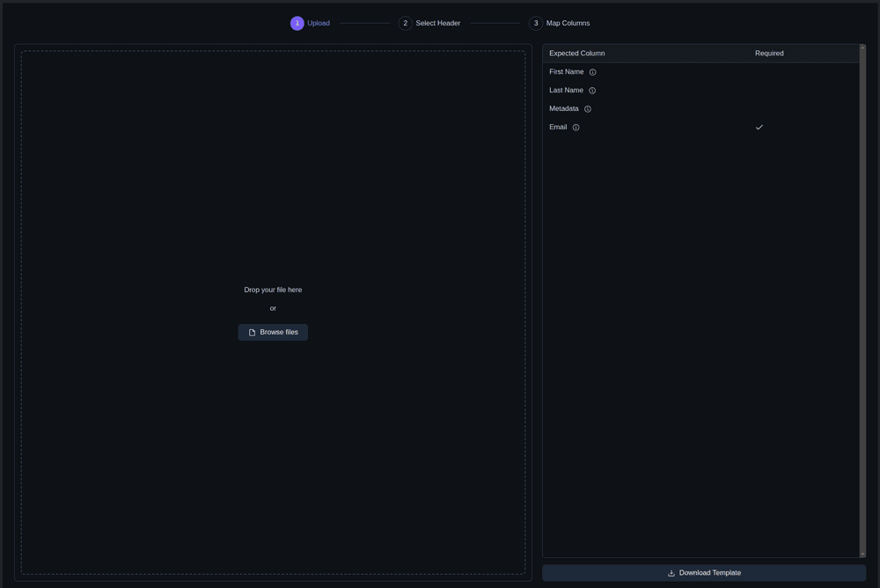Viewport: 880px width, 588px height.
Task: Click the info icon beside First Name
Action: (x=592, y=72)
